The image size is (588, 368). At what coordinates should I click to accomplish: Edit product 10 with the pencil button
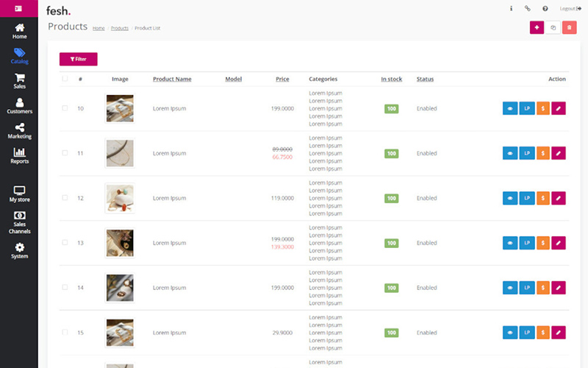point(559,108)
